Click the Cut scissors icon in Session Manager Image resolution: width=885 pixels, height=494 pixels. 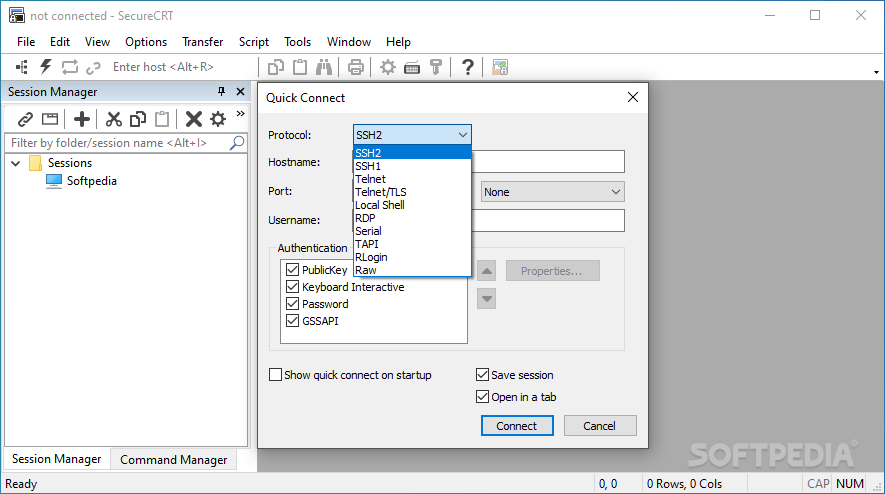(113, 119)
